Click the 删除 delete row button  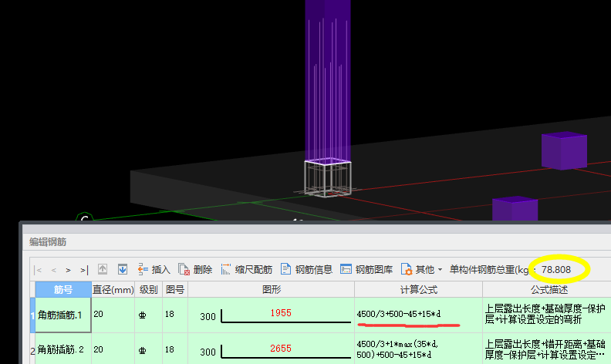pos(195,269)
